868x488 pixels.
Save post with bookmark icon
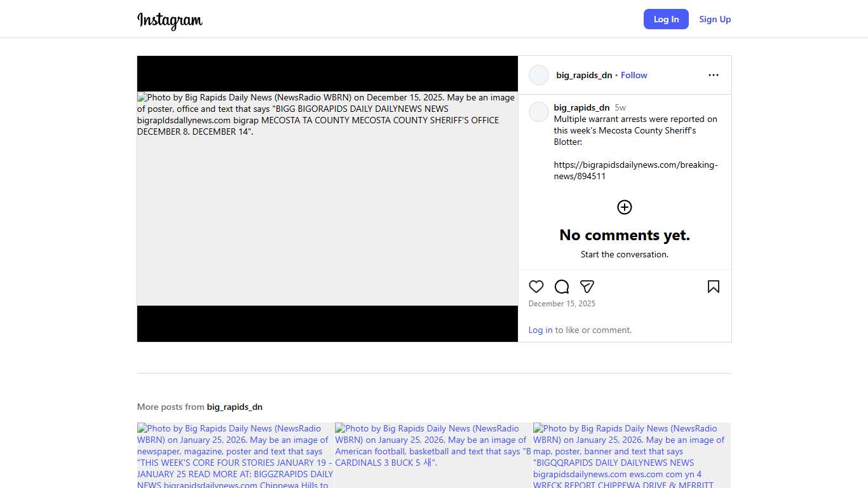[713, 287]
